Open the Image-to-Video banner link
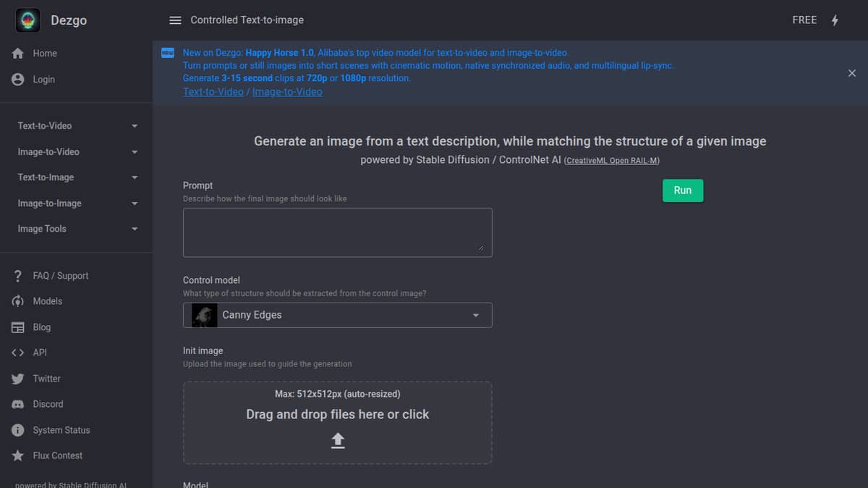The width and height of the screenshot is (868, 488). (x=287, y=92)
